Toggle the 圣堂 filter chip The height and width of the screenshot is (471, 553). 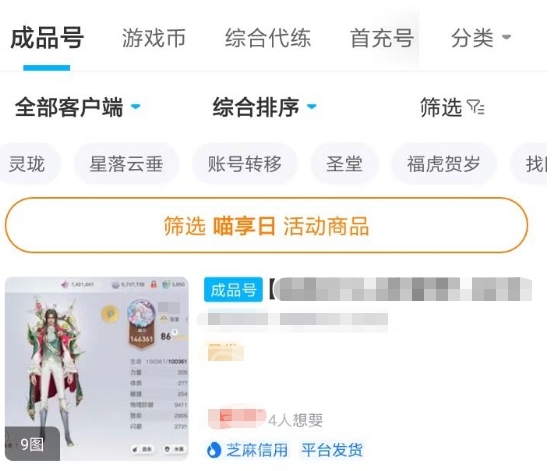point(344,164)
